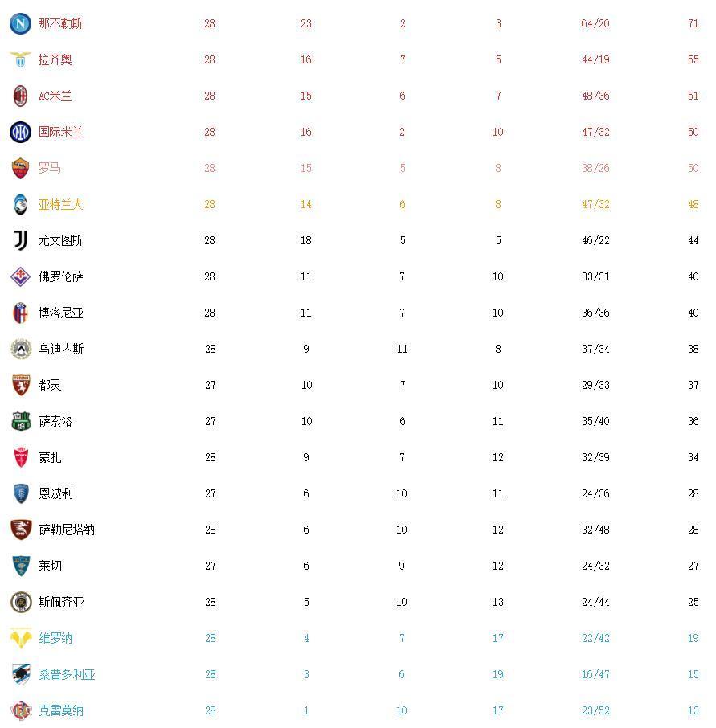This screenshot has height=728, width=716.
Task: Click the Torino bull crest icon
Action: coord(20,385)
